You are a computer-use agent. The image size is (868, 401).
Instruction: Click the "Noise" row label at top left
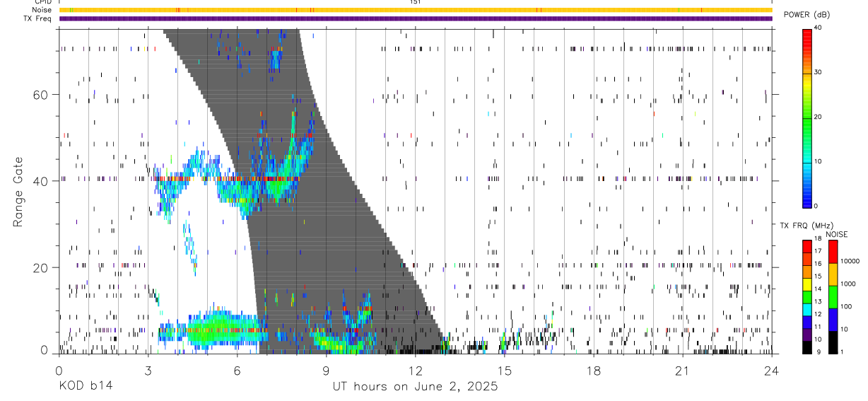43,10
